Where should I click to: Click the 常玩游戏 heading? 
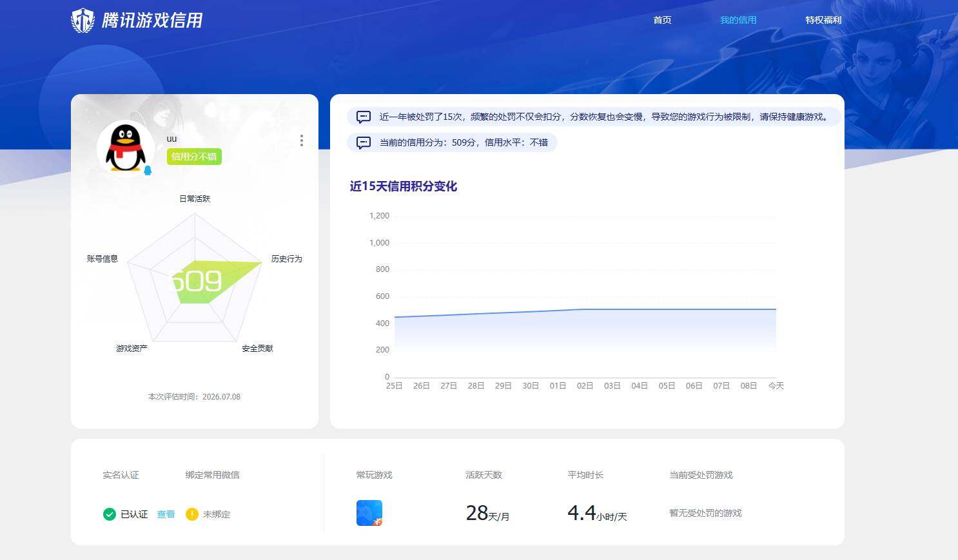(374, 475)
